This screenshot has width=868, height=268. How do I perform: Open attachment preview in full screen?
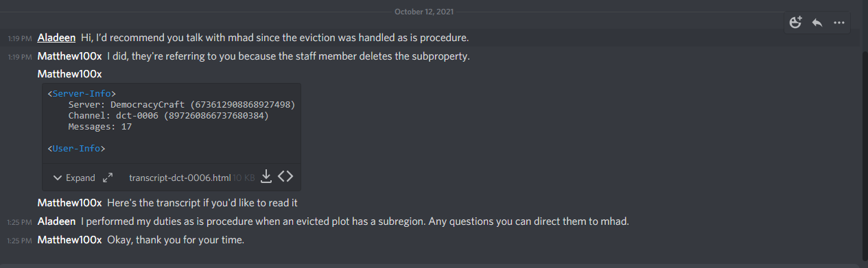click(108, 178)
